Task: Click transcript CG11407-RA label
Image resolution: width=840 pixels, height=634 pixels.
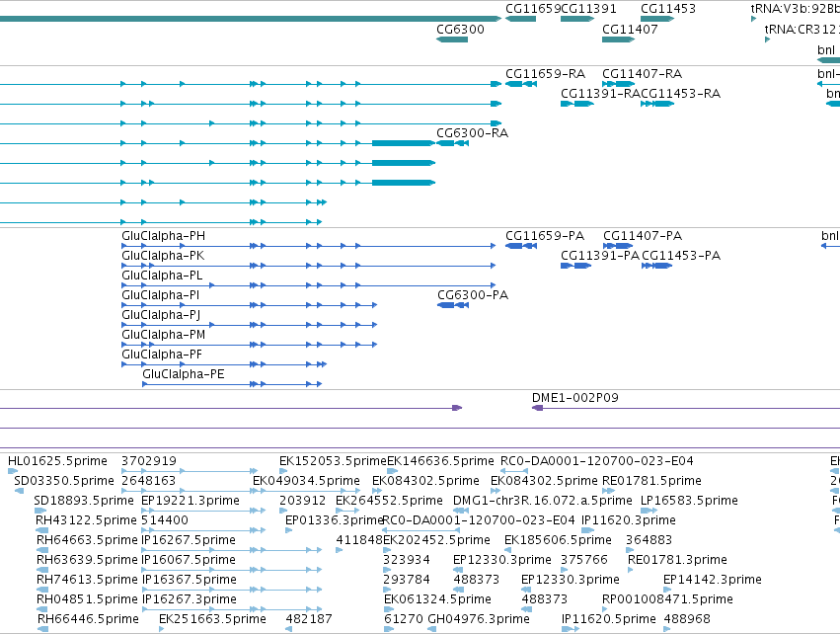Action: point(642,73)
